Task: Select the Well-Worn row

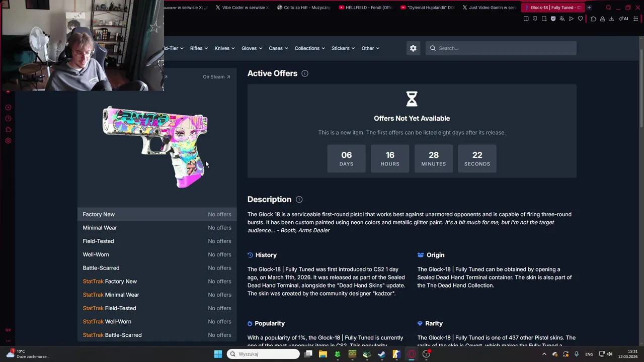Action: [x=157, y=254]
